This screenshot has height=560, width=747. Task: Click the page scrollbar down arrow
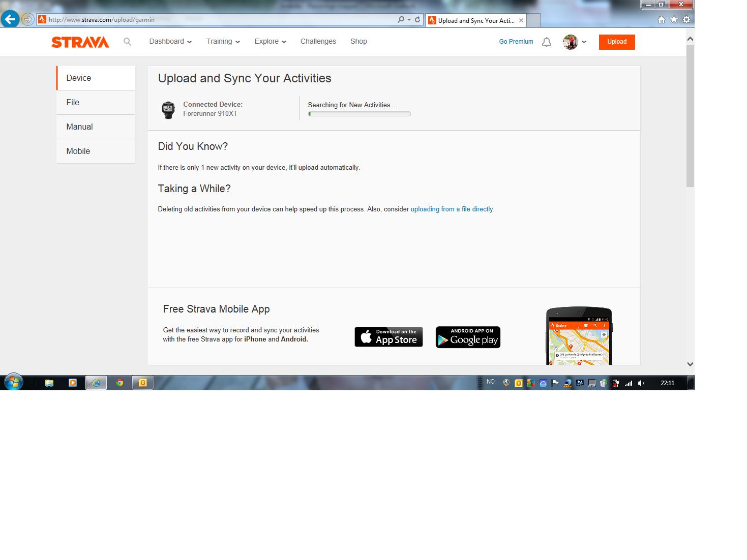[690, 364]
